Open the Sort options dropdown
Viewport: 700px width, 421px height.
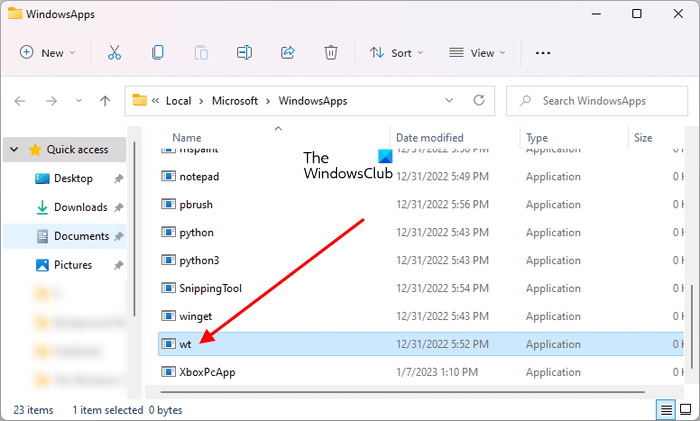click(396, 53)
